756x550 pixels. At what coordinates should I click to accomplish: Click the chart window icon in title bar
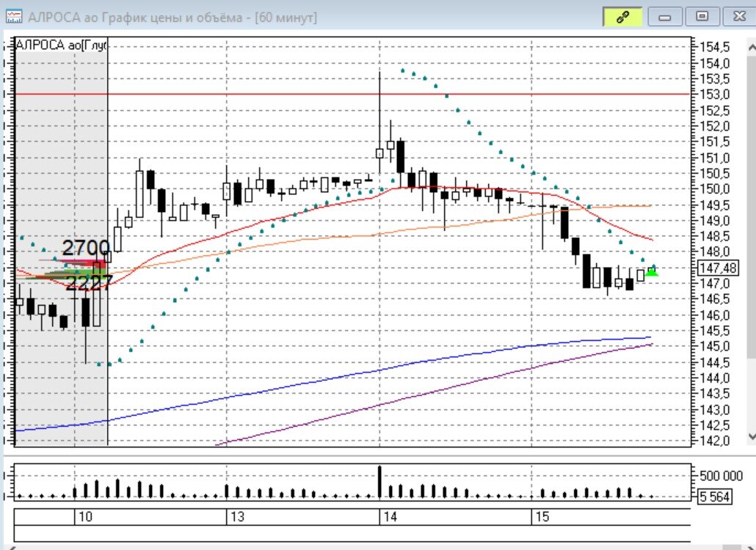coord(13,17)
